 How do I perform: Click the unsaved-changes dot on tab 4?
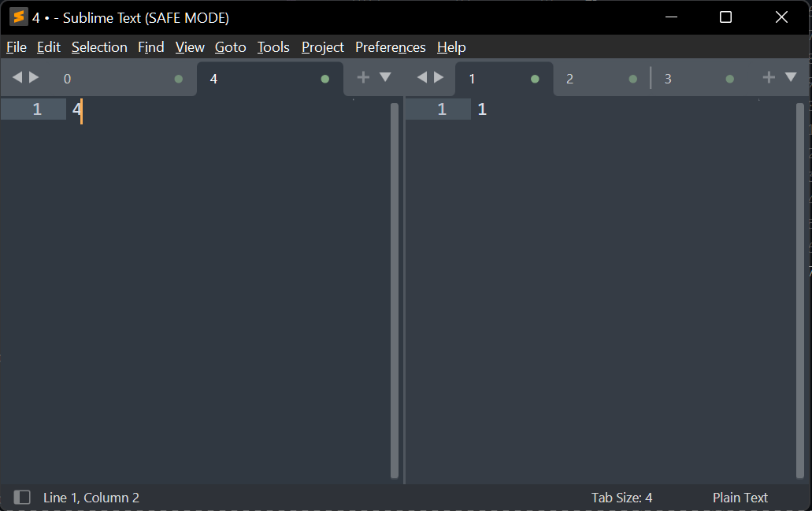(x=324, y=78)
